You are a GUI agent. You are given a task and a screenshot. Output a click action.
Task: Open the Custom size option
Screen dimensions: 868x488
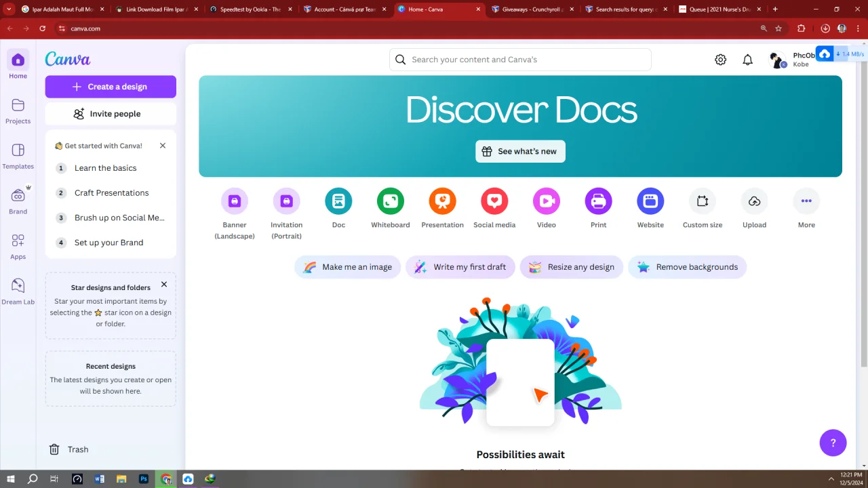click(x=703, y=201)
